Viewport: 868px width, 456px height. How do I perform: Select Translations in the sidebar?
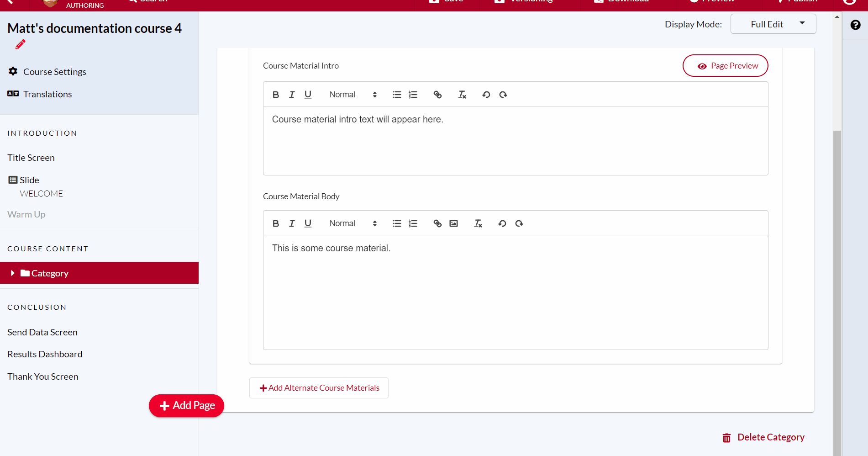[x=47, y=94]
